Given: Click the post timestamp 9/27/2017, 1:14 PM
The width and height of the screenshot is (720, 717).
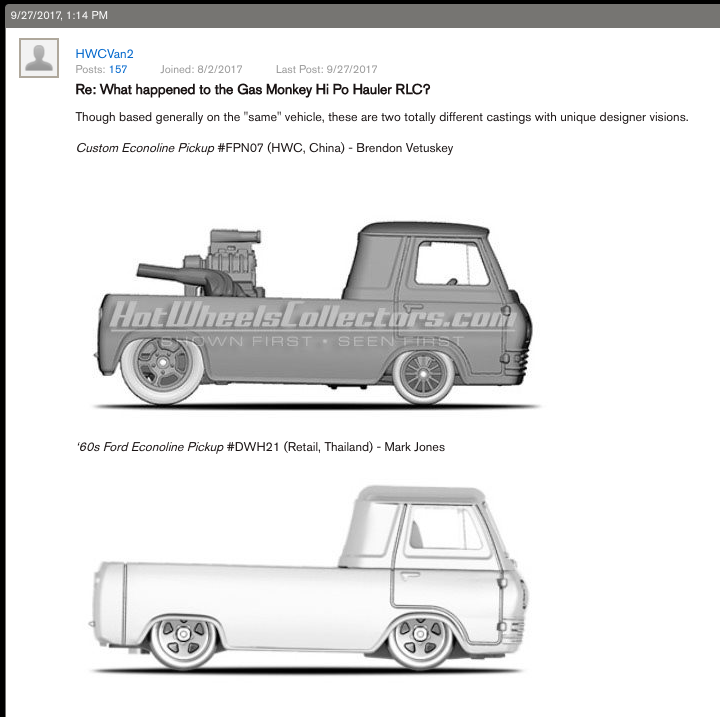Looking at the screenshot, I should point(59,15).
